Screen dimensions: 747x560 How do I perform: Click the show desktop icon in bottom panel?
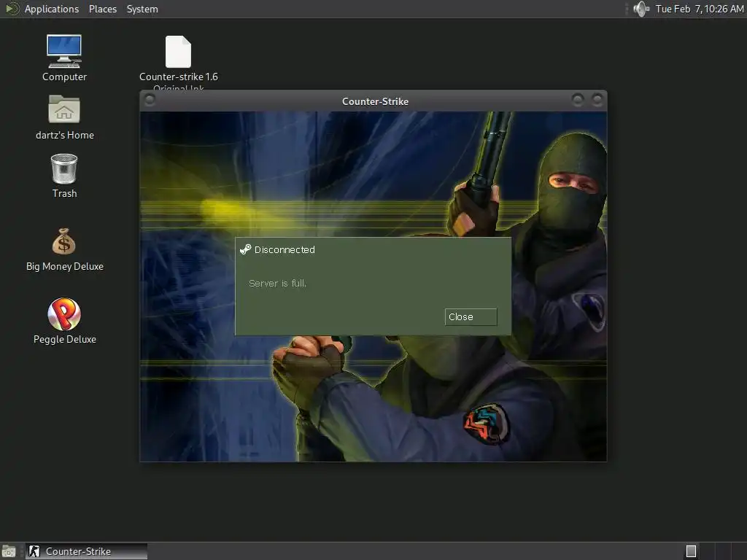click(x=9, y=551)
